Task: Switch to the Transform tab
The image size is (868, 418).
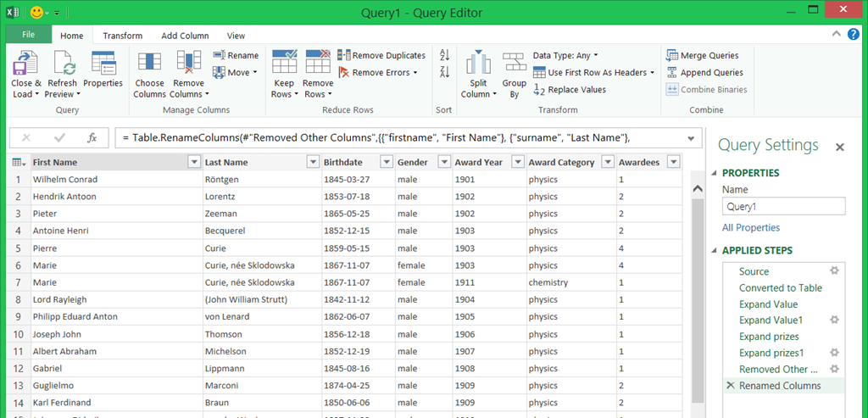Action: pos(123,36)
